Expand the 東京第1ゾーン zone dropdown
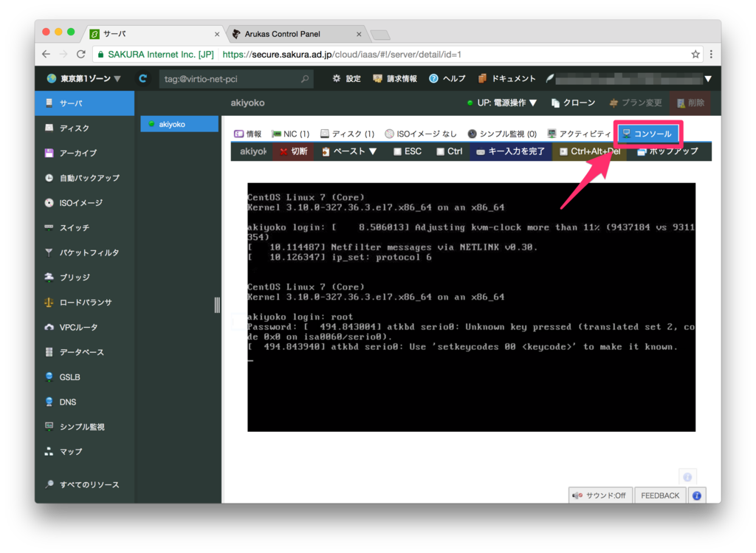756x553 pixels. pyautogui.click(x=84, y=78)
